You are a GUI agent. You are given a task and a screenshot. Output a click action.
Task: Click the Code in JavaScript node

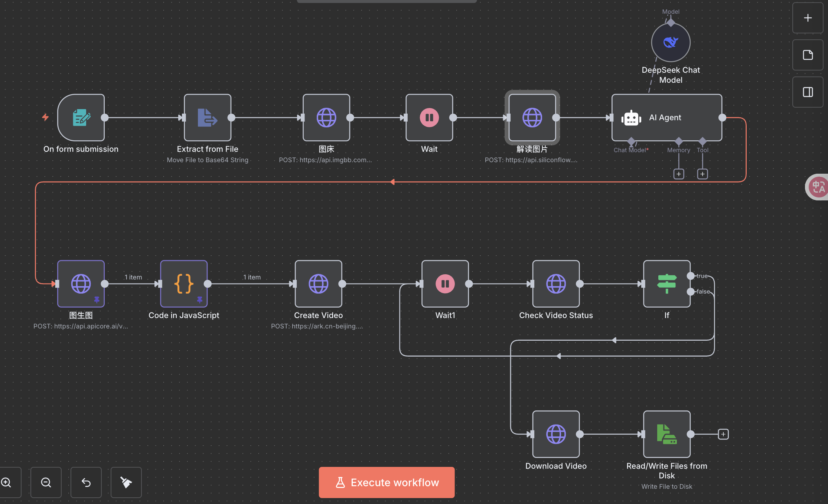pos(184,284)
